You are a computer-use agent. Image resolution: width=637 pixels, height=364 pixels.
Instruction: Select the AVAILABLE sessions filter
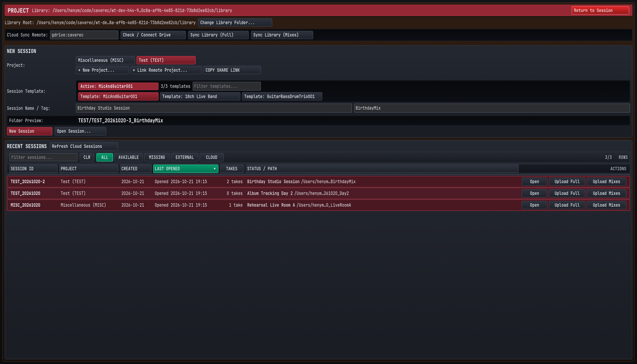[129, 157]
